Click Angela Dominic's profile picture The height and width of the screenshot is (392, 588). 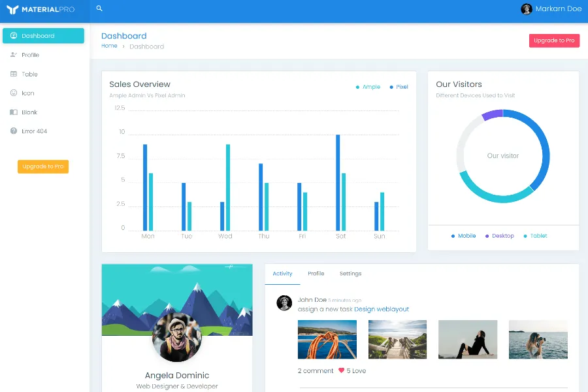pyautogui.click(x=176, y=337)
